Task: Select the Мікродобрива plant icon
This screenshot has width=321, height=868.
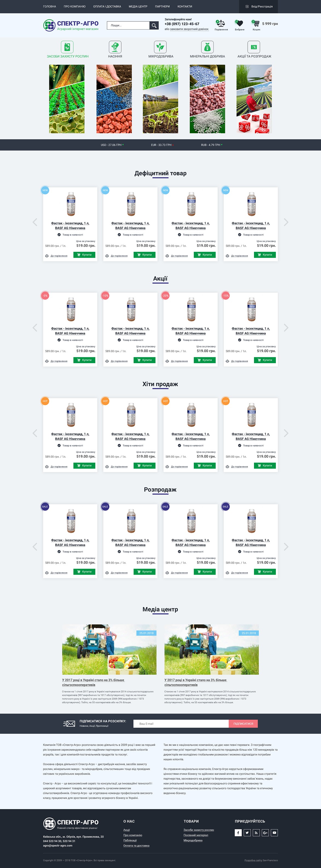Action: pos(160,47)
